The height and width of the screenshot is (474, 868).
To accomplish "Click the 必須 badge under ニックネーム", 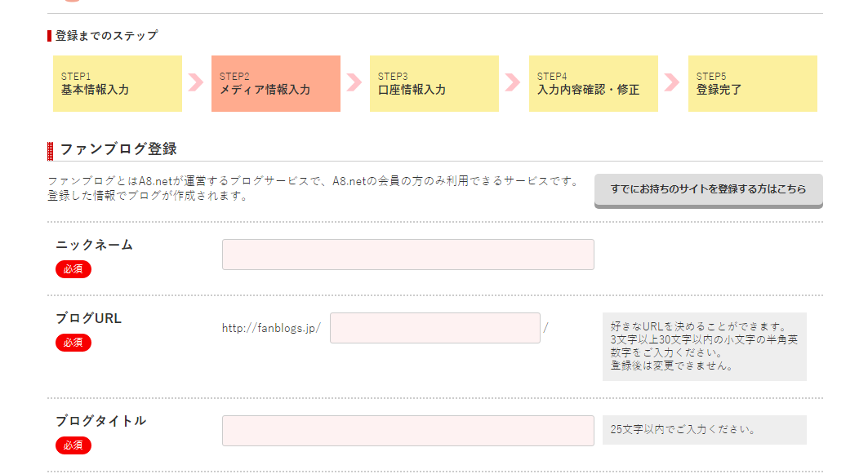I will (73, 269).
